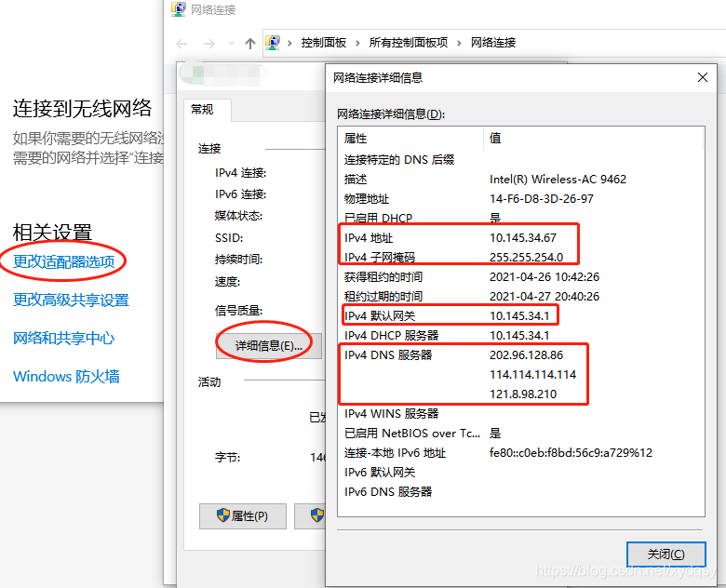Select the IPv4 WINS 服务器 row

point(521,413)
